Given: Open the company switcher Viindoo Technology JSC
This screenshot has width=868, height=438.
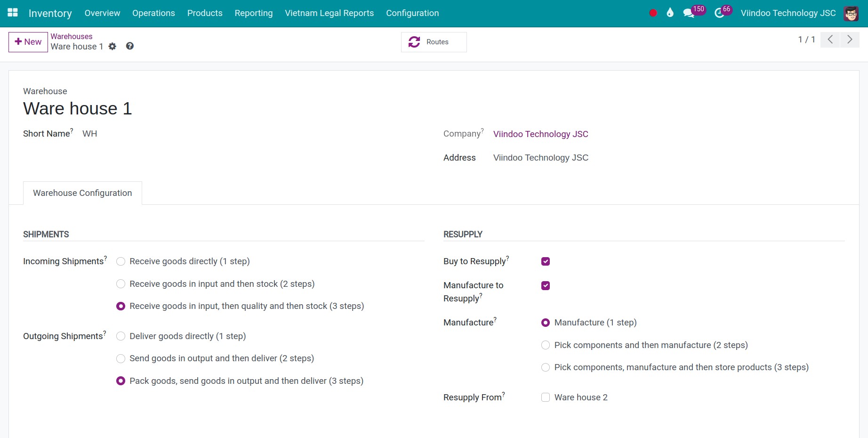Looking at the screenshot, I should [x=788, y=13].
